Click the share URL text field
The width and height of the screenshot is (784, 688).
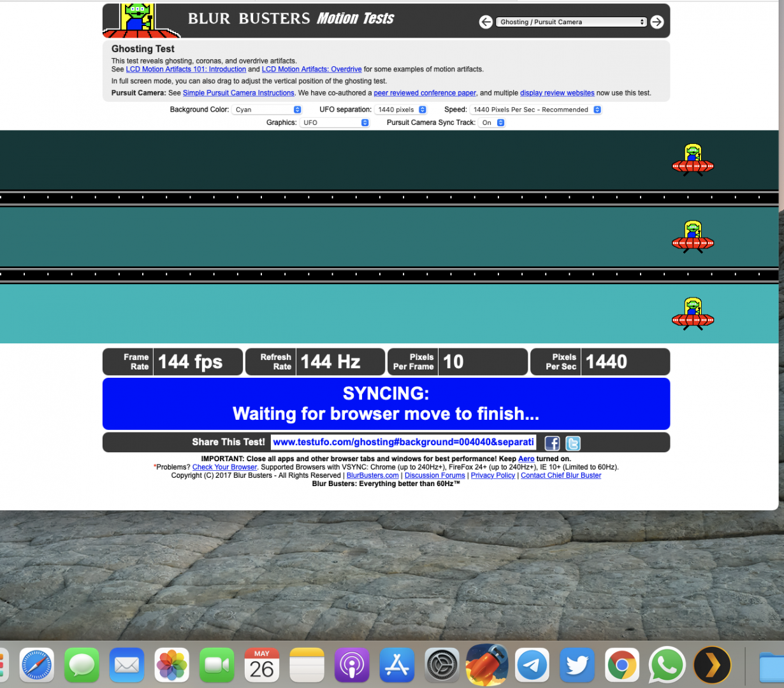(x=403, y=442)
